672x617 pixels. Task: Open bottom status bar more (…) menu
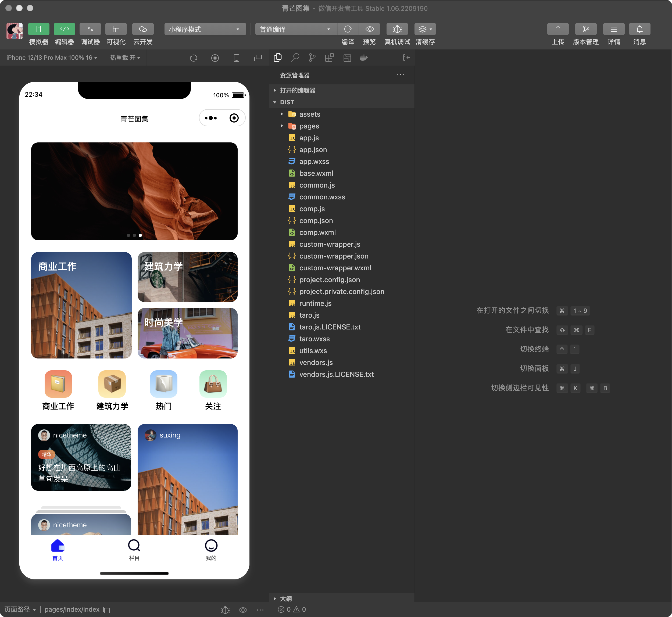(260, 610)
